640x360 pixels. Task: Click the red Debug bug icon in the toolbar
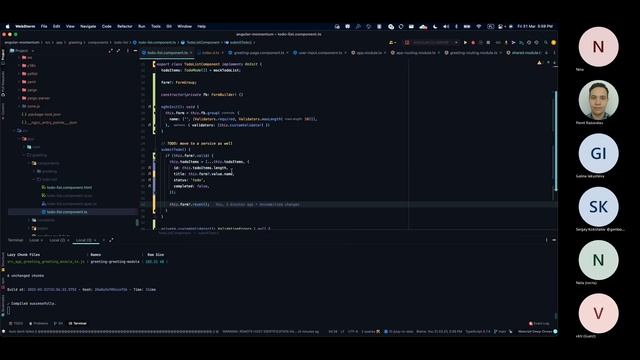(473, 42)
